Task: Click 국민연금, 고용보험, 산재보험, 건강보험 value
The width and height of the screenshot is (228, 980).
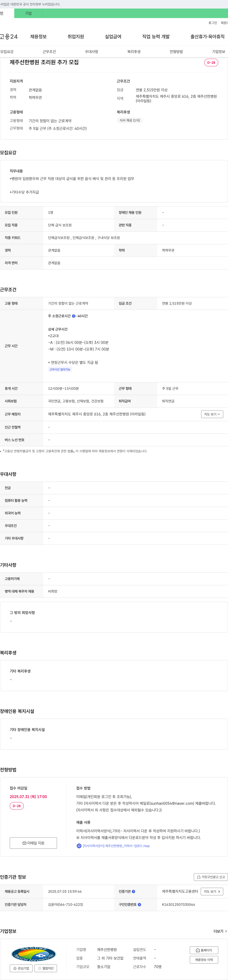Action: 76,401
